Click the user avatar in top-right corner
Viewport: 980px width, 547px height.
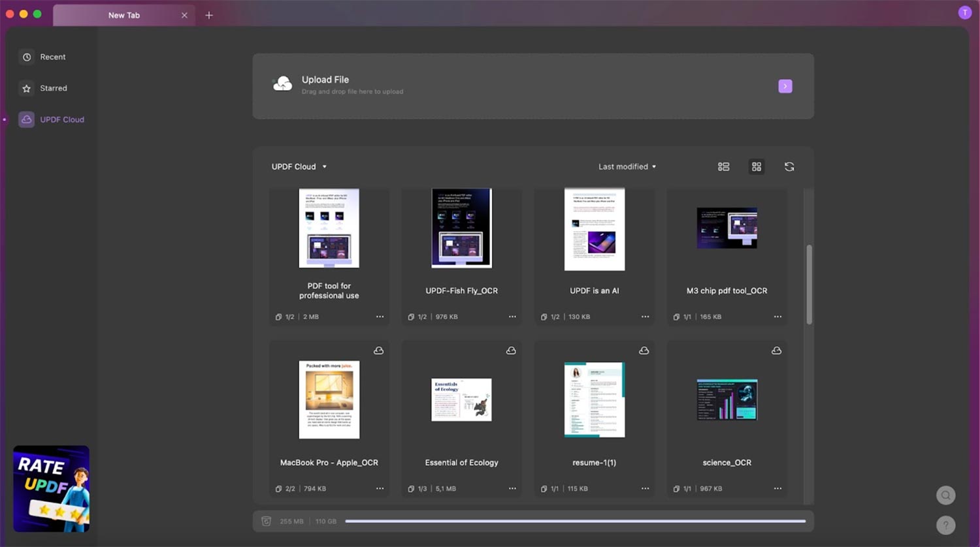click(x=964, y=12)
